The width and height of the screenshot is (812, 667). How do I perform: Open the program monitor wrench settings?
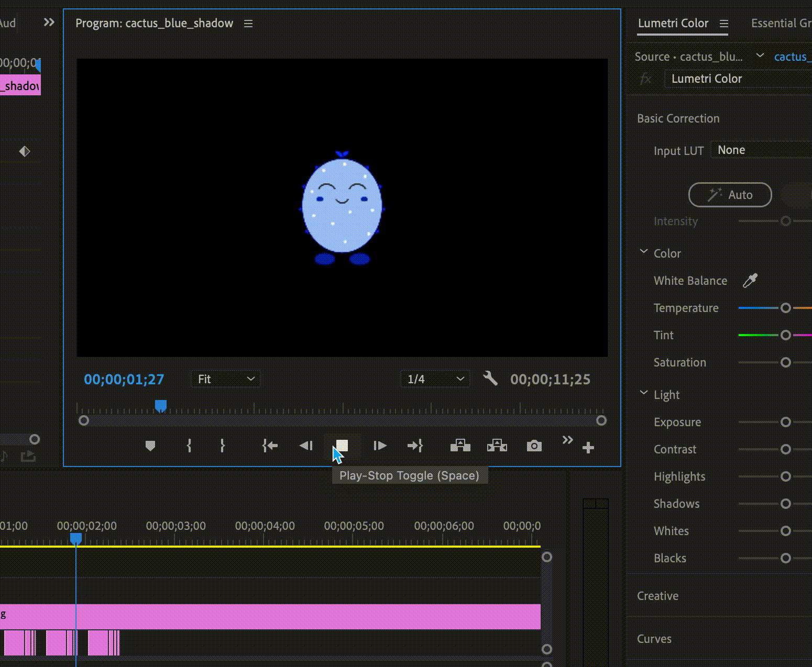pos(490,379)
